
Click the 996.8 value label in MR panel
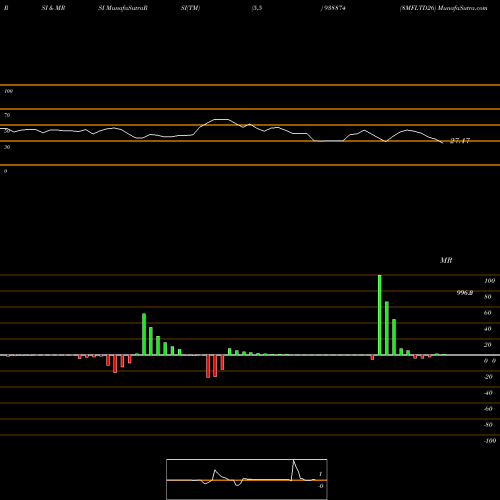(465, 293)
